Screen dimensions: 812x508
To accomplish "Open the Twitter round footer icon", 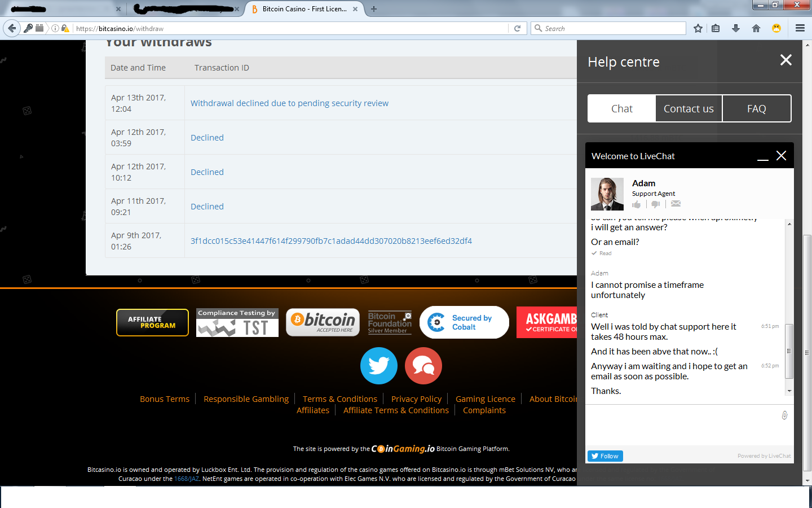I will pyautogui.click(x=379, y=366).
